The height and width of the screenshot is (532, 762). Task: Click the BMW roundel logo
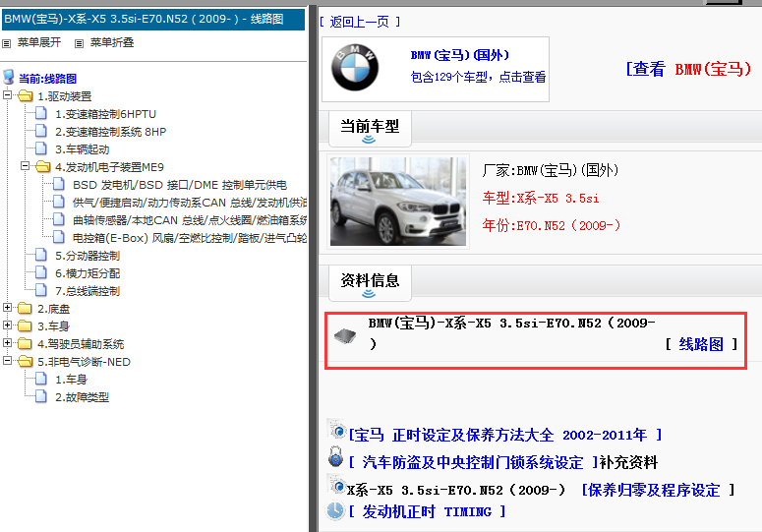coord(355,68)
